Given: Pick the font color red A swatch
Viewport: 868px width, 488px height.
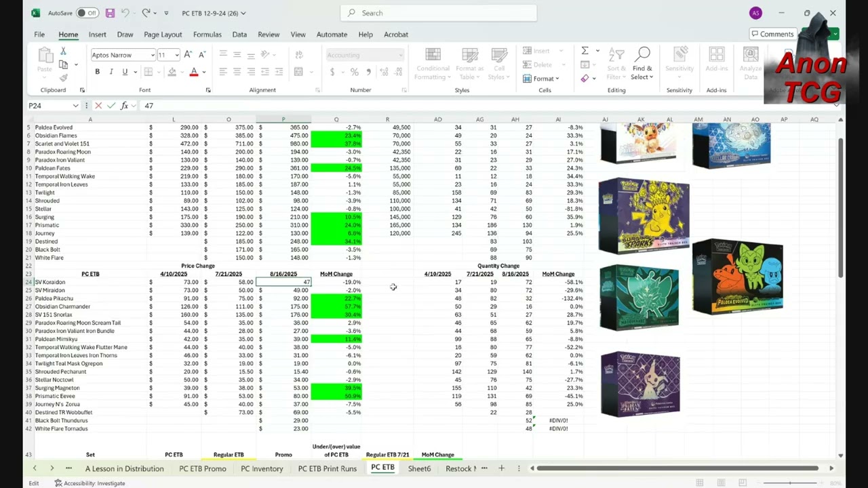Looking at the screenshot, I should 194,72.
